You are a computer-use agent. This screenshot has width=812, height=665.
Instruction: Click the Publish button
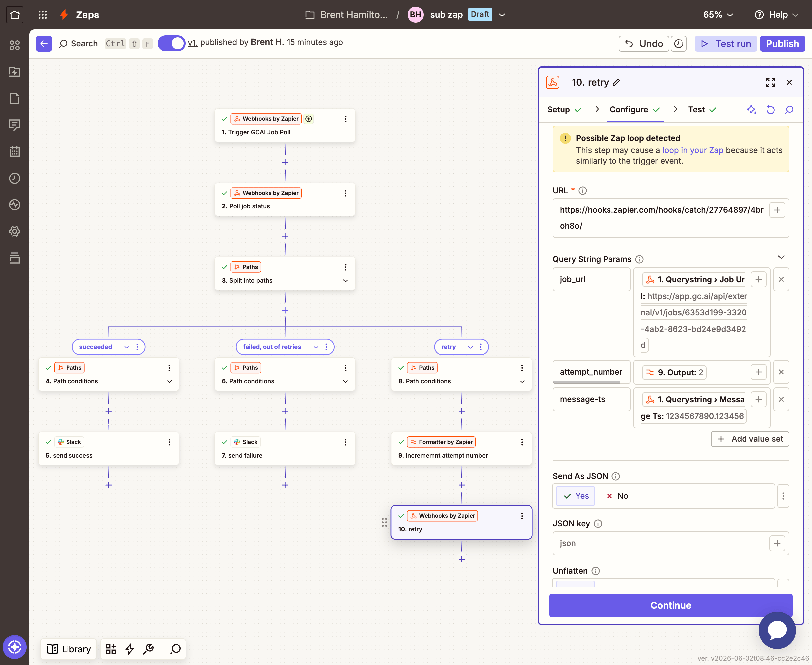[x=782, y=44]
